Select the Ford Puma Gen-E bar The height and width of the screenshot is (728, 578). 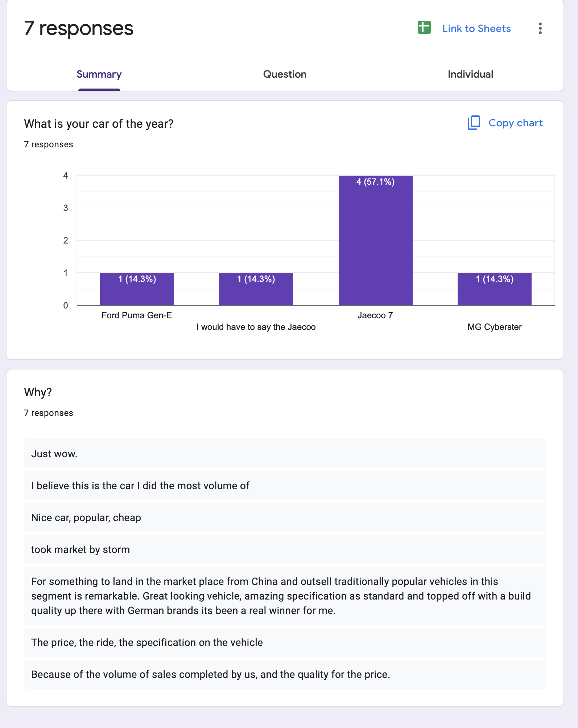pos(137,289)
